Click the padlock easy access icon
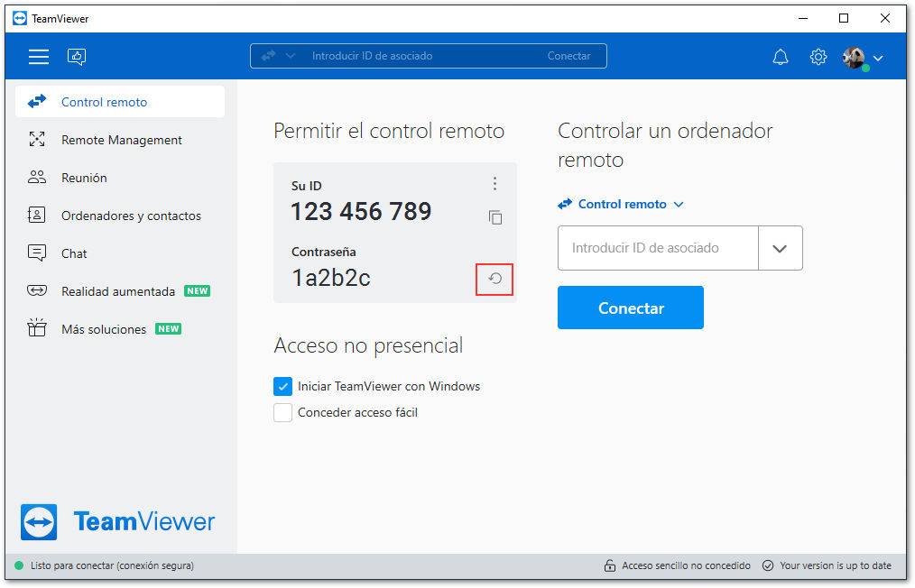This screenshot has height=588, width=915. click(610, 565)
